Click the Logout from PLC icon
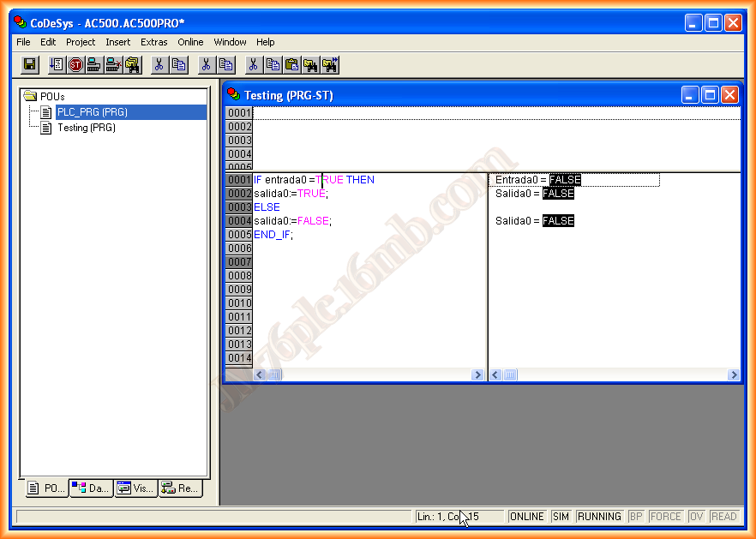756x539 pixels. click(113, 64)
